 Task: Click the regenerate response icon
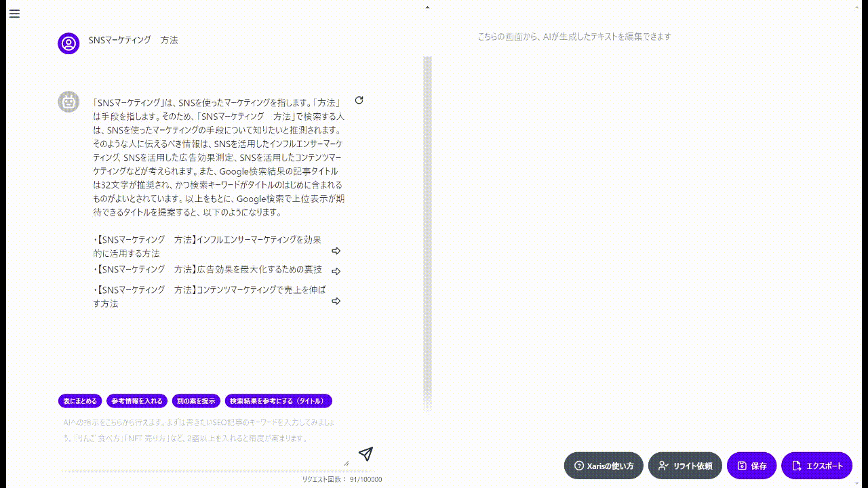click(x=359, y=100)
